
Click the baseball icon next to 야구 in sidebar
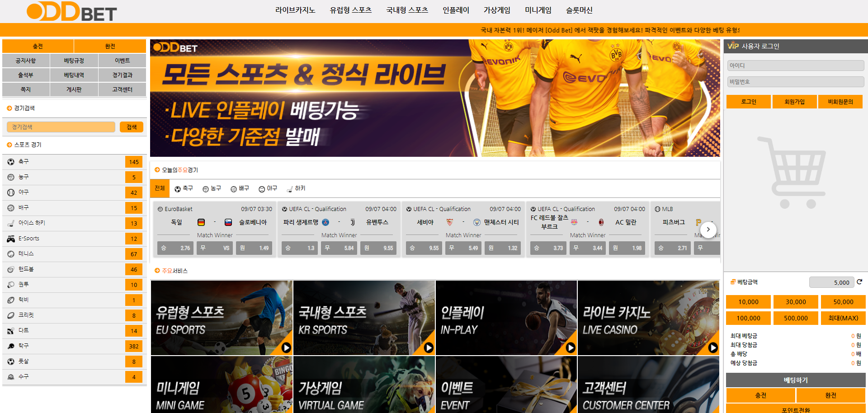(11, 192)
